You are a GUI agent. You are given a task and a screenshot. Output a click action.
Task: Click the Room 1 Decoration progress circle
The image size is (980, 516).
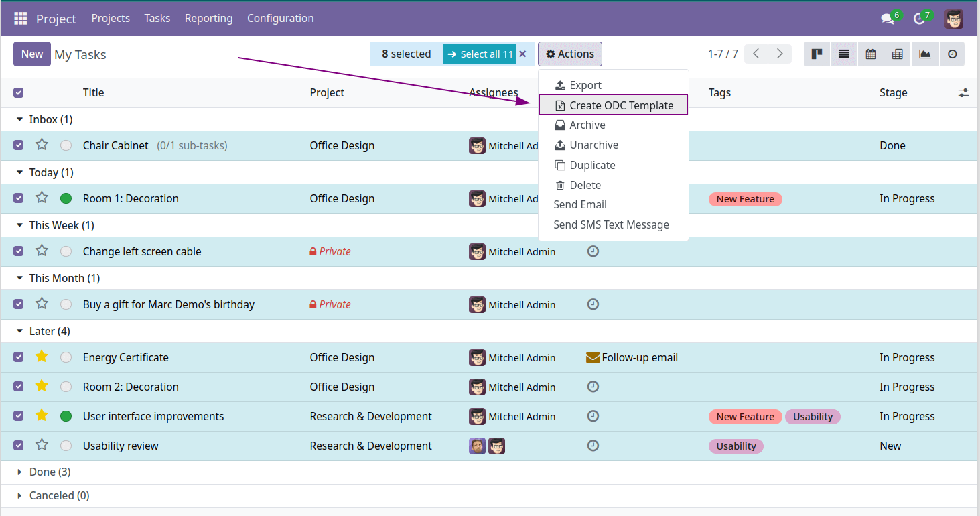coord(64,198)
